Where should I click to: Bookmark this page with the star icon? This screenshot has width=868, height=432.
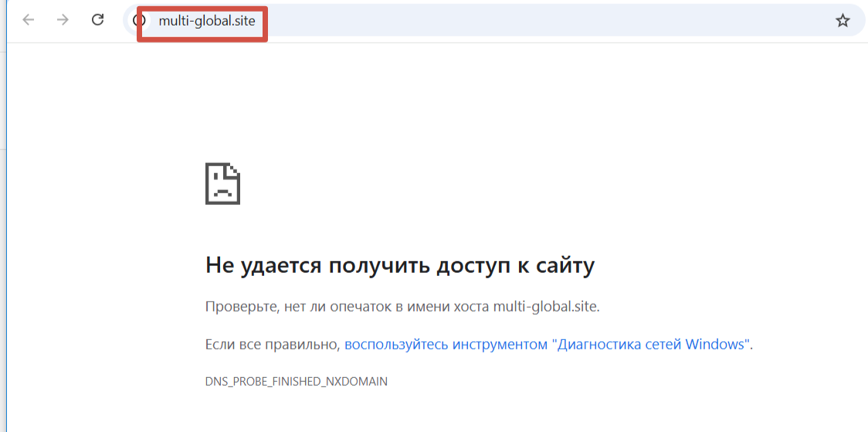[843, 21]
